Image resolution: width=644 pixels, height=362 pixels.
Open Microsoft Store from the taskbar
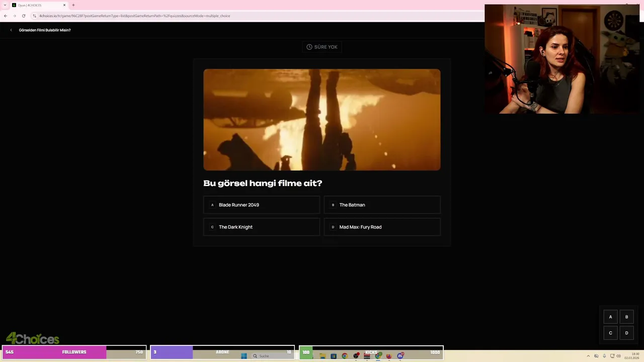(334, 356)
